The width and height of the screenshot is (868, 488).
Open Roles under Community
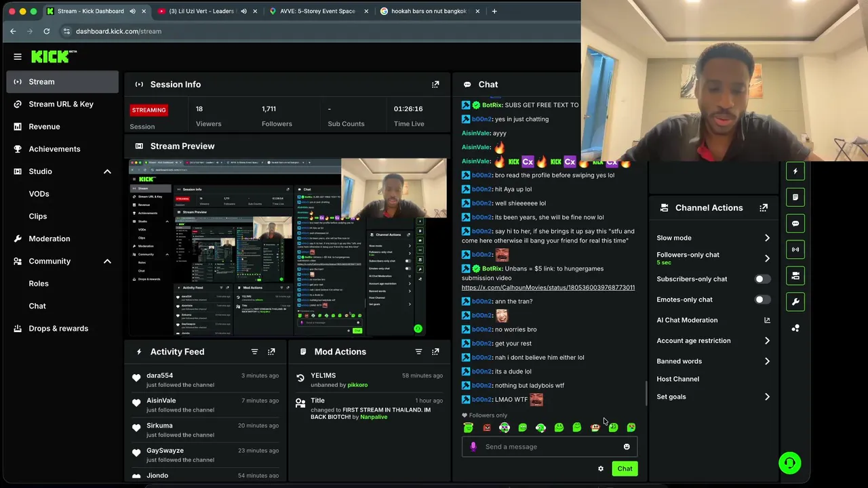pos(39,283)
